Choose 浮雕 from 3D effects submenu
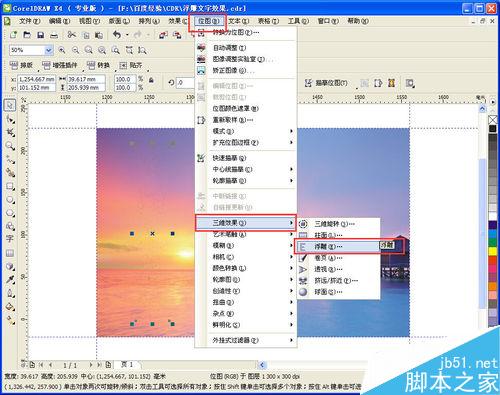This screenshot has height=395, width=500. click(x=338, y=246)
